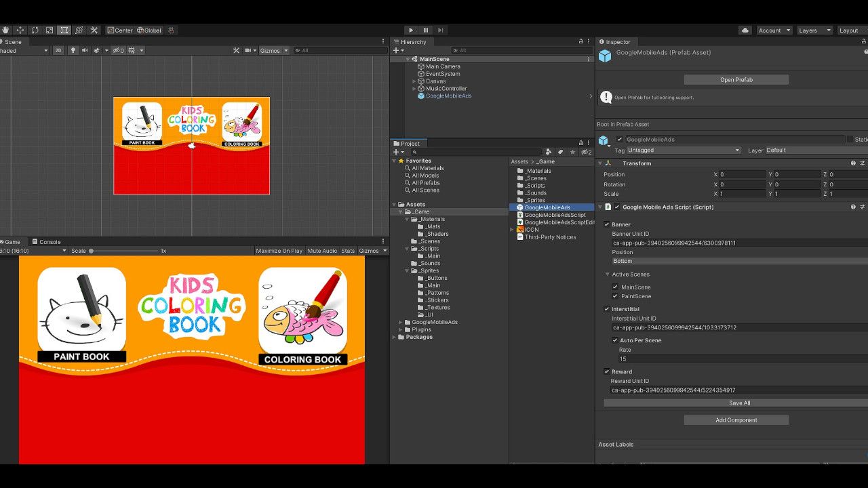Screen dimensions: 868x488
Task: Switch to the Inspector tab
Action: pyautogui.click(x=617, y=42)
